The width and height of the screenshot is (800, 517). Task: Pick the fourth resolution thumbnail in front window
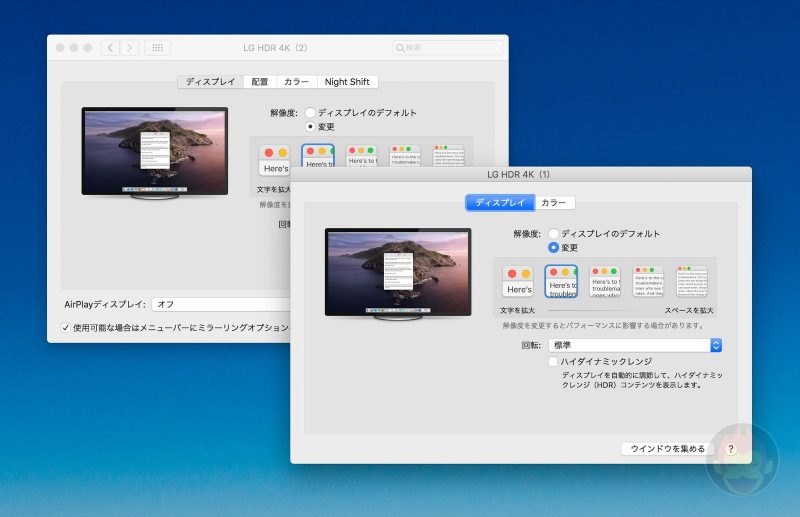648,282
